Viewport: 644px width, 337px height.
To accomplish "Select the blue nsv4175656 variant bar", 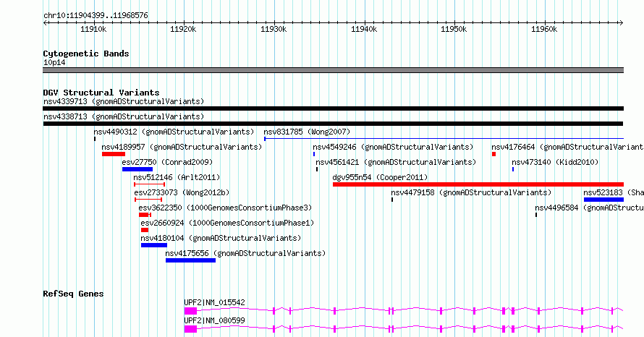I will pyautogui.click(x=190, y=260).
